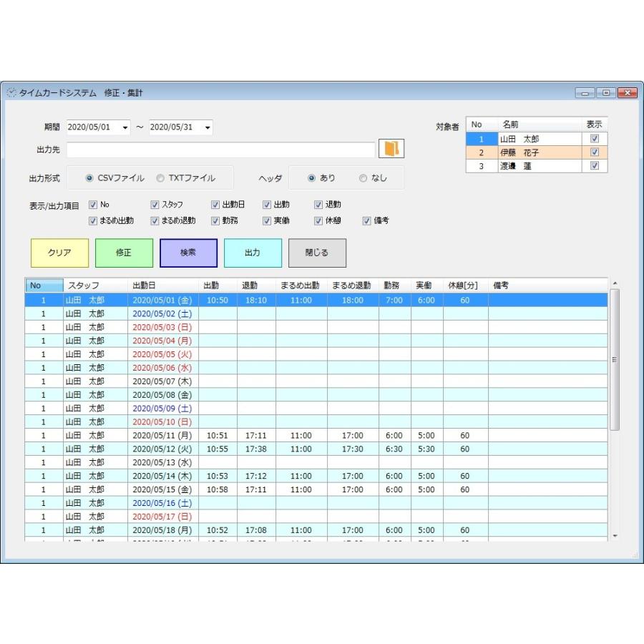The height and width of the screenshot is (644, 644).
Task: Select the 2020/05/03 (日) row
Action: click(x=316, y=327)
